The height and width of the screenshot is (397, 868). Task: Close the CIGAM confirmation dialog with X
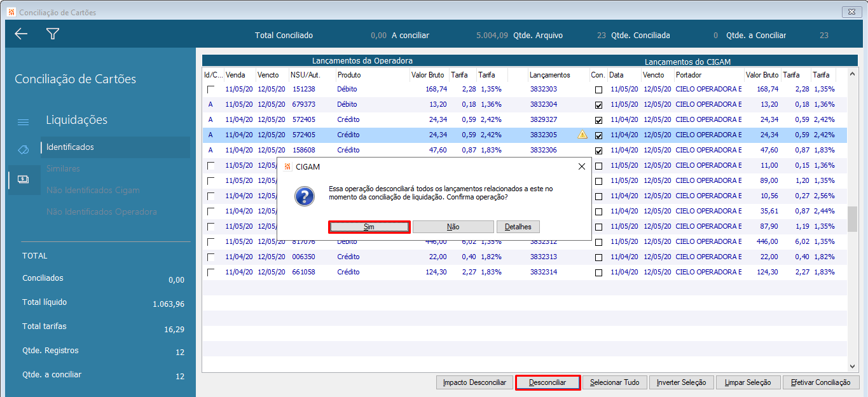pyautogui.click(x=581, y=166)
